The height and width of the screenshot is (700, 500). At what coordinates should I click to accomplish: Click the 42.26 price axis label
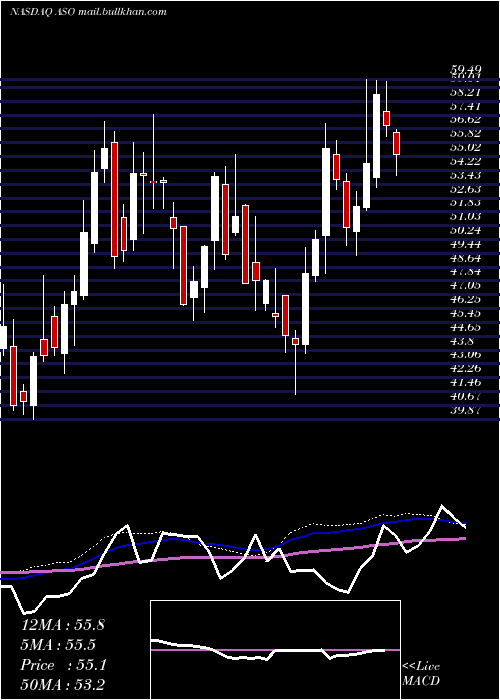pos(466,369)
